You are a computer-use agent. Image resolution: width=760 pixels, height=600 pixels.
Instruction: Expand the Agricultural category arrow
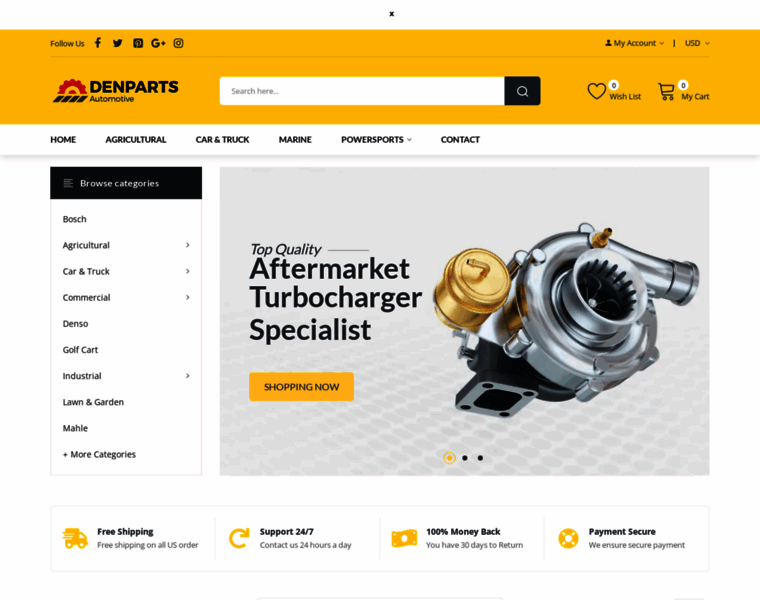[x=188, y=245]
